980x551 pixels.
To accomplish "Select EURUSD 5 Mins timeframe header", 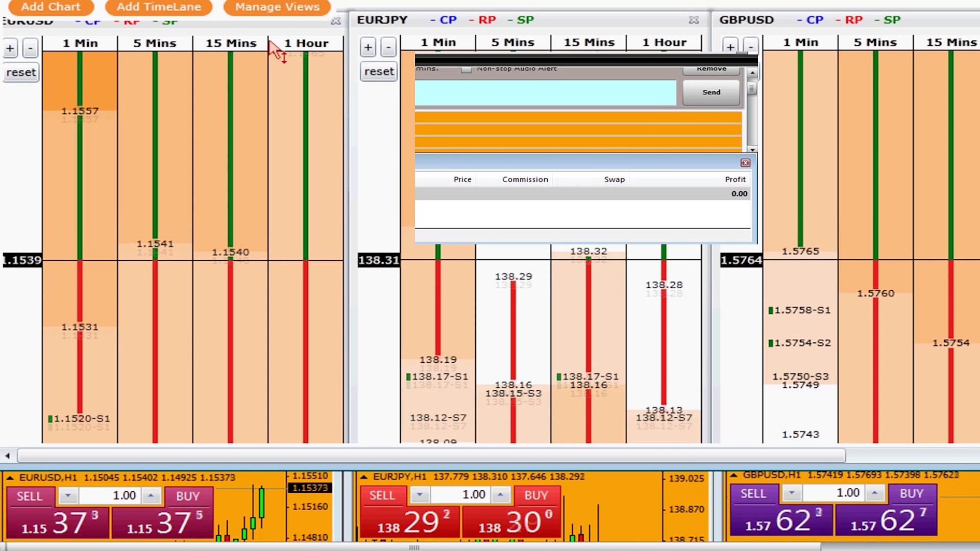I will click(x=155, y=43).
